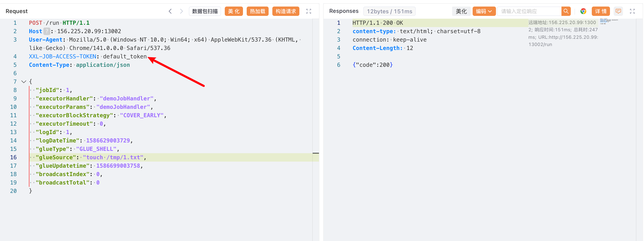Go to the previous request packet
Viewport: 644px width, 241px height.
tap(170, 11)
